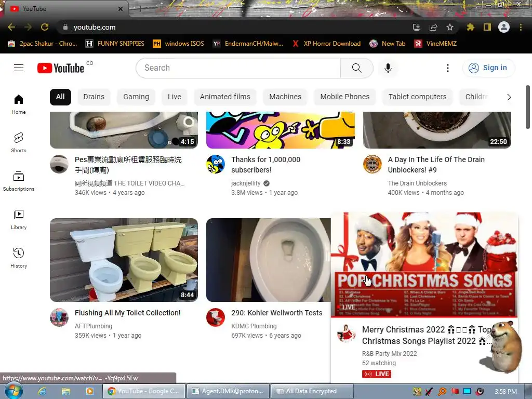
Task: Open the XP Horror Download bookmark
Action: 326,44
